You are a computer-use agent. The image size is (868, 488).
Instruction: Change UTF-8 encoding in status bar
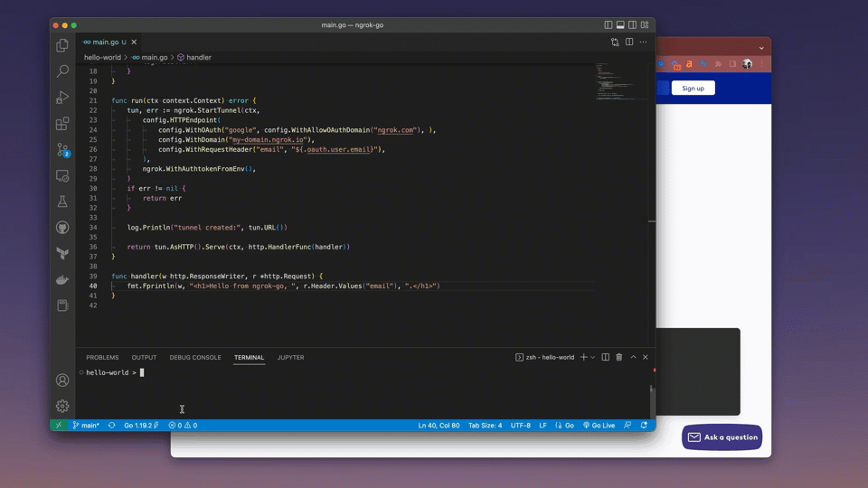point(521,425)
